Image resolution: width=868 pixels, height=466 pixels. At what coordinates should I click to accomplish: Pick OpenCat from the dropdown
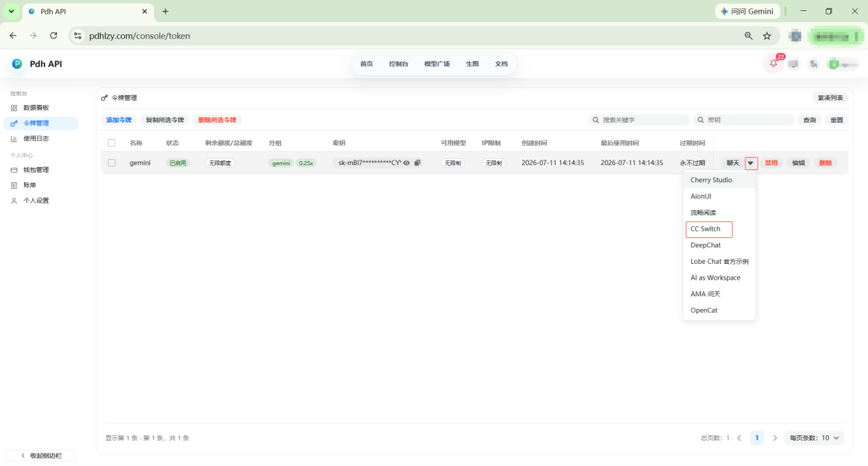click(x=719, y=310)
